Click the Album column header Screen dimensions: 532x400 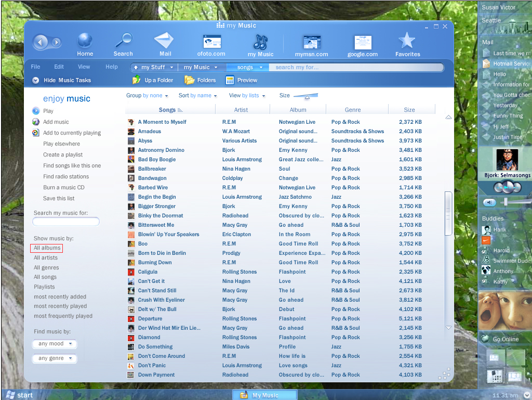298,110
